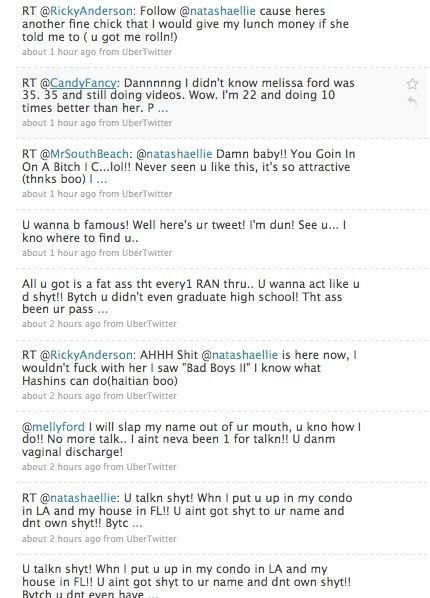Open @natashaellie link in condo retweet
This screenshot has height=598, width=430.
point(83,498)
